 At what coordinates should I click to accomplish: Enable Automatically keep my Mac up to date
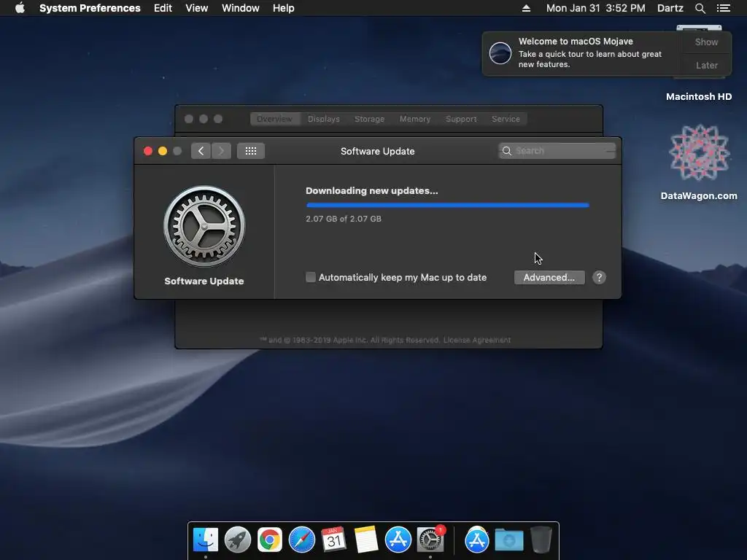click(x=311, y=277)
